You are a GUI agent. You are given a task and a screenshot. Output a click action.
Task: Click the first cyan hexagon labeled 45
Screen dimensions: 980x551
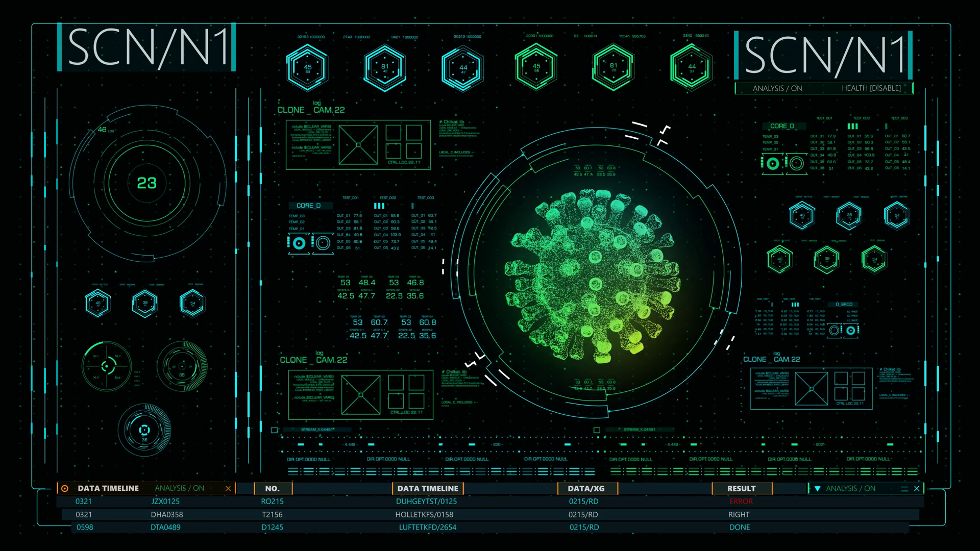[x=307, y=67]
